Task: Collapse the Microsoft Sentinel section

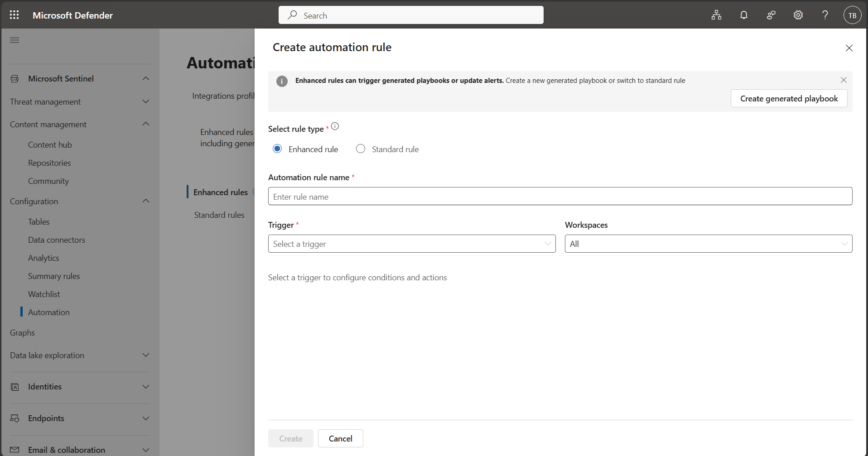Action: pos(146,79)
